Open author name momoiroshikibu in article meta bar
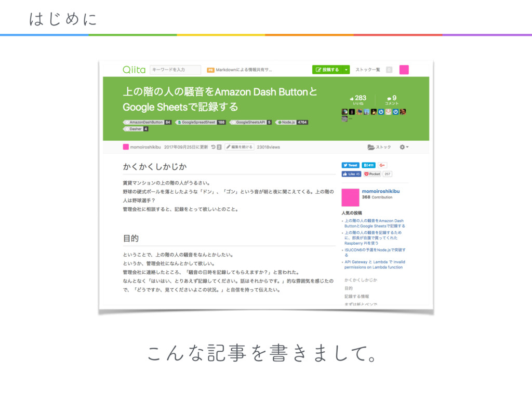Image resolution: width=532 pixels, height=399 pixels. pos(145,147)
